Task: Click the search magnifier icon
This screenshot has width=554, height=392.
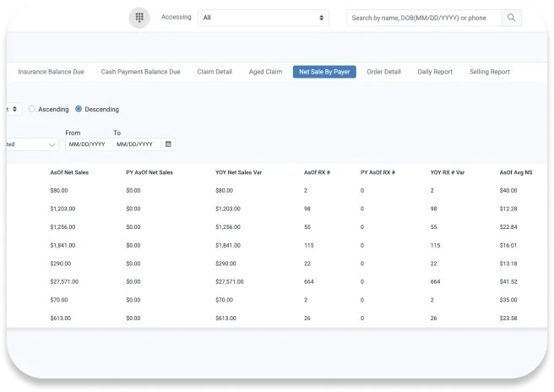Action: click(511, 18)
